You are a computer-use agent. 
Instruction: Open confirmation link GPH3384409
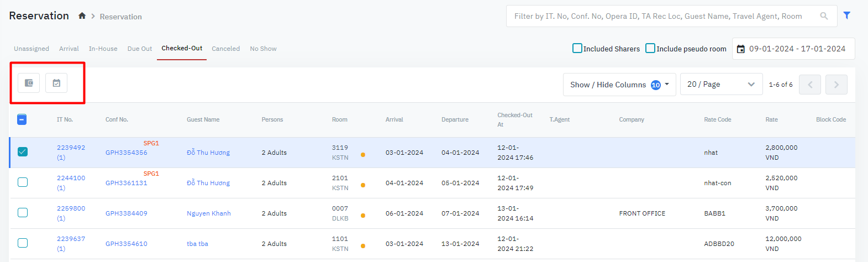pos(127,213)
